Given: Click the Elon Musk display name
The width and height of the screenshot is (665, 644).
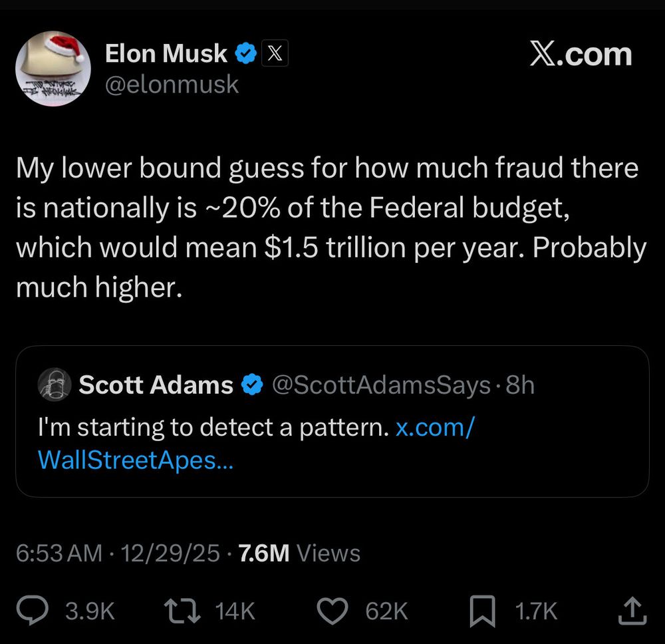Looking at the screenshot, I should (166, 54).
